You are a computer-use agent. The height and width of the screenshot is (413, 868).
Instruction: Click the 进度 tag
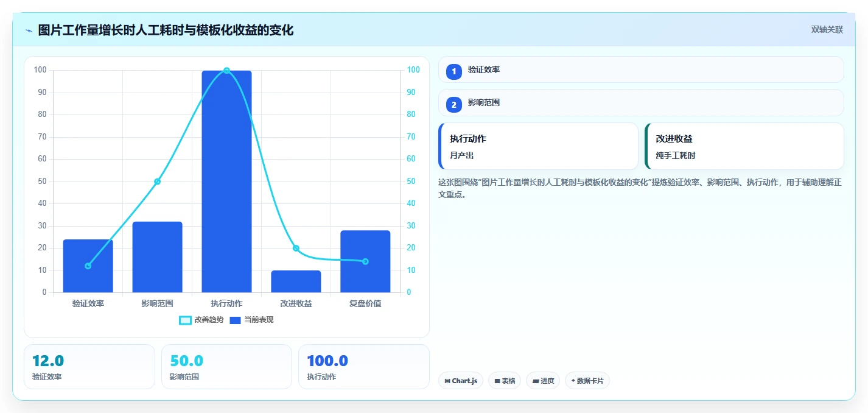click(x=543, y=381)
